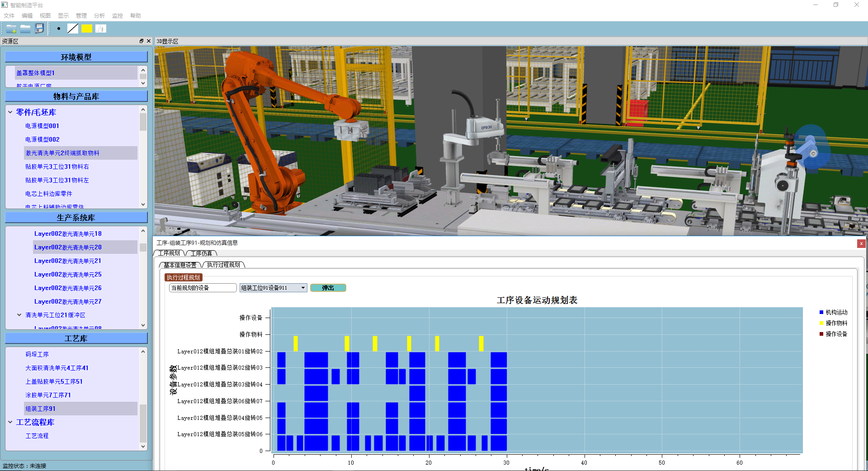
Task: Select 涂胶单元7工序71 in the process library
Action: click(48, 395)
